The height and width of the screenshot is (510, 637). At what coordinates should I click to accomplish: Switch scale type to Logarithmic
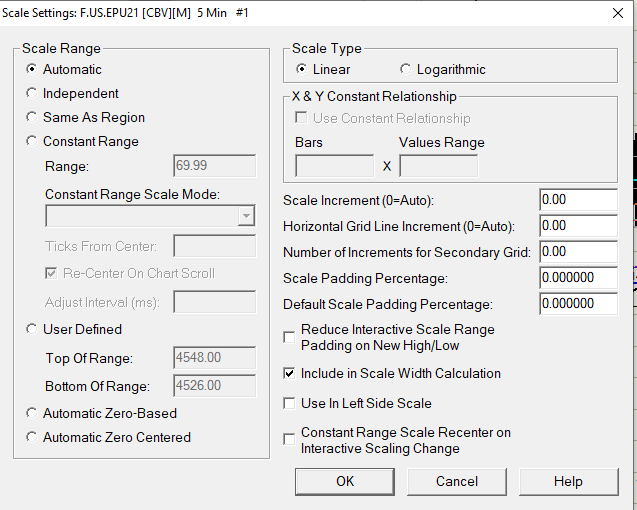[405, 69]
